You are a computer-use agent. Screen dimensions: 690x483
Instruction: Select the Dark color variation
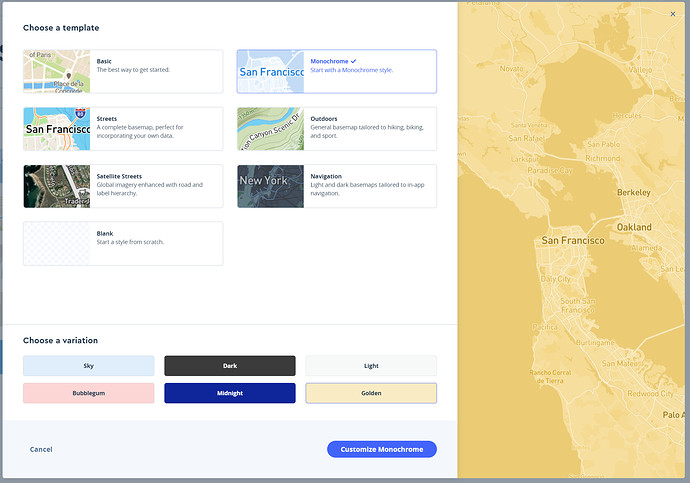point(230,366)
